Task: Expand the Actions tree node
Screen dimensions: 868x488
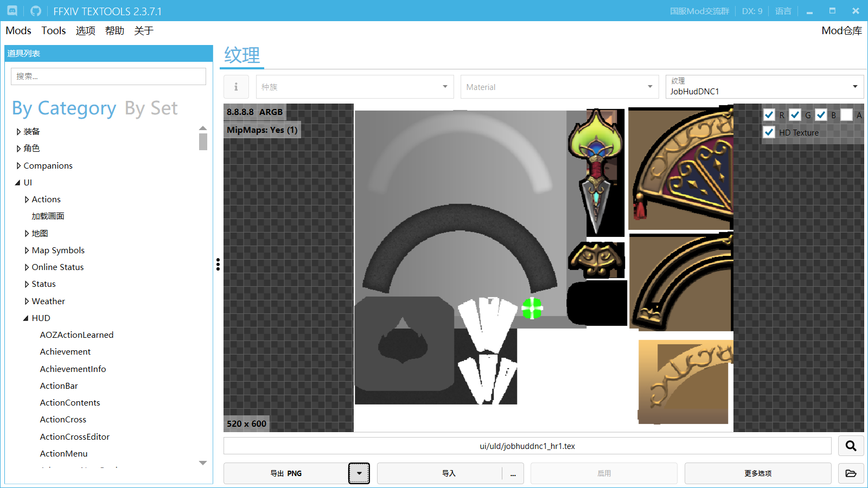Action: point(27,200)
